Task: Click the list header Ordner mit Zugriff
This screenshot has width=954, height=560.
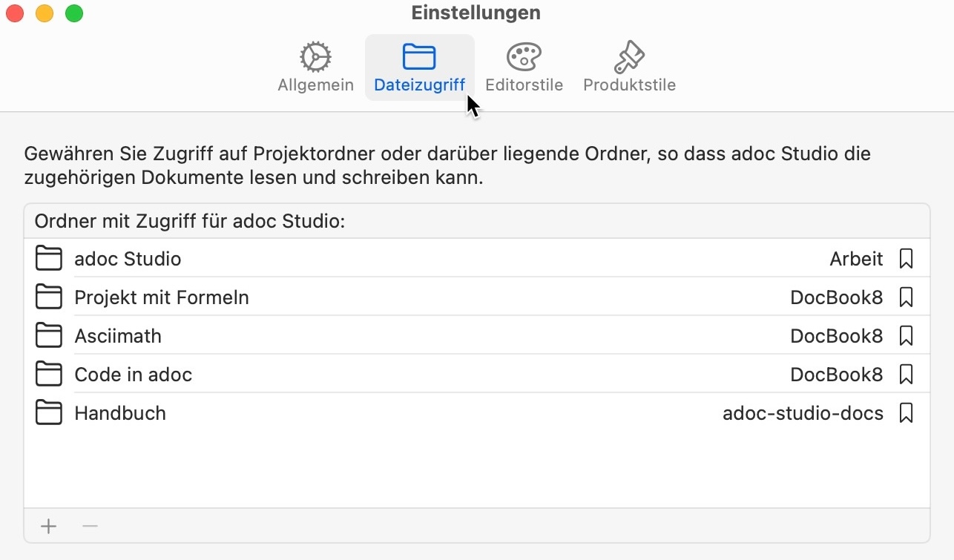Action: point(190,221)
